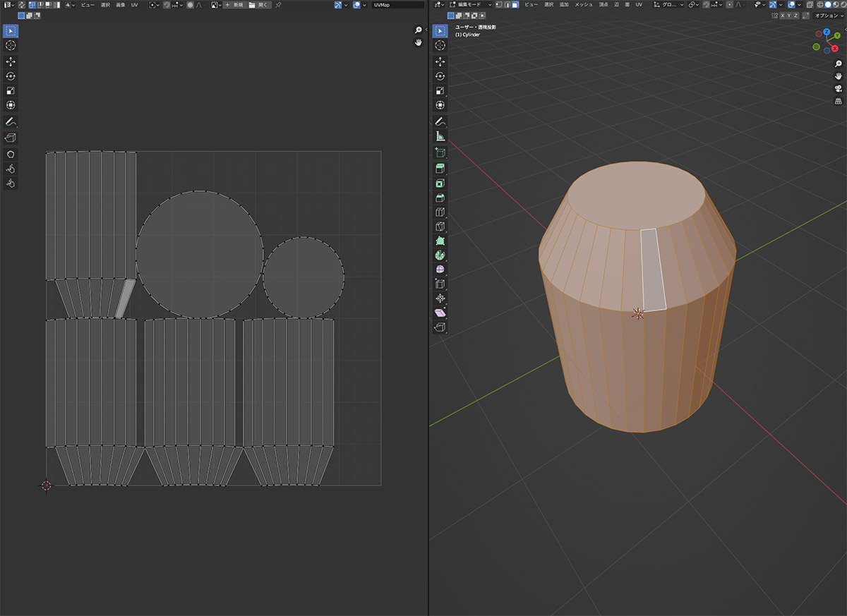Click the UVMap name field
This screenshot has width=847, height=616.
(397, 4)
